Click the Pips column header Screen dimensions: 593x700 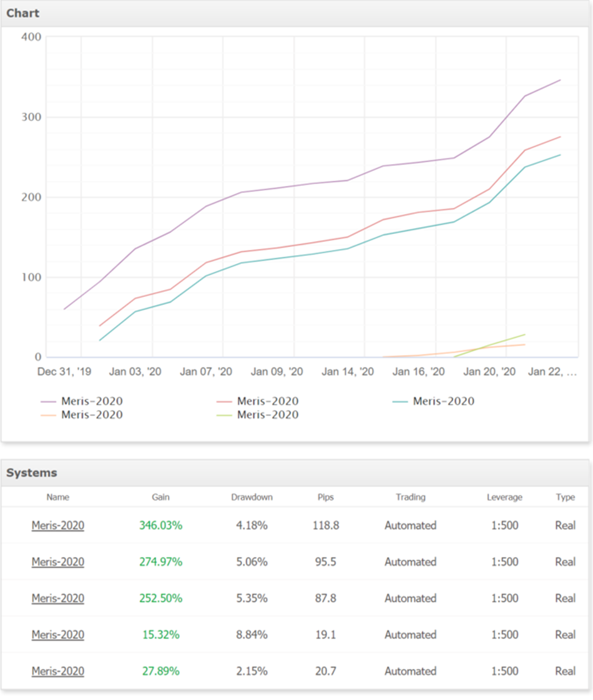325,497
